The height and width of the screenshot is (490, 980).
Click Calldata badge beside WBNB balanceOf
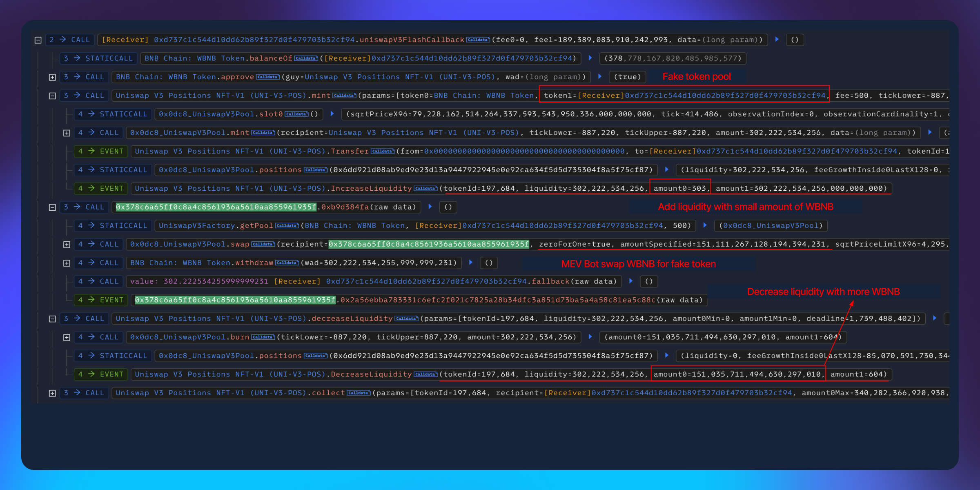[306, 58]
